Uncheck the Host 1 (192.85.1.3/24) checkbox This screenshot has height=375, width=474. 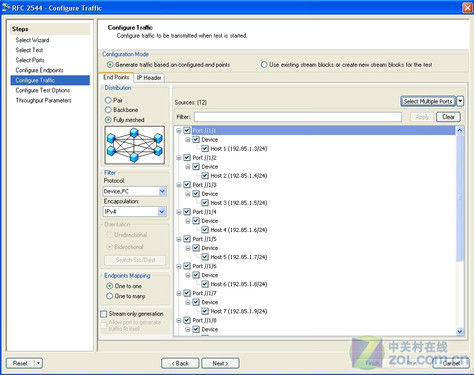(x=205, y=148)
